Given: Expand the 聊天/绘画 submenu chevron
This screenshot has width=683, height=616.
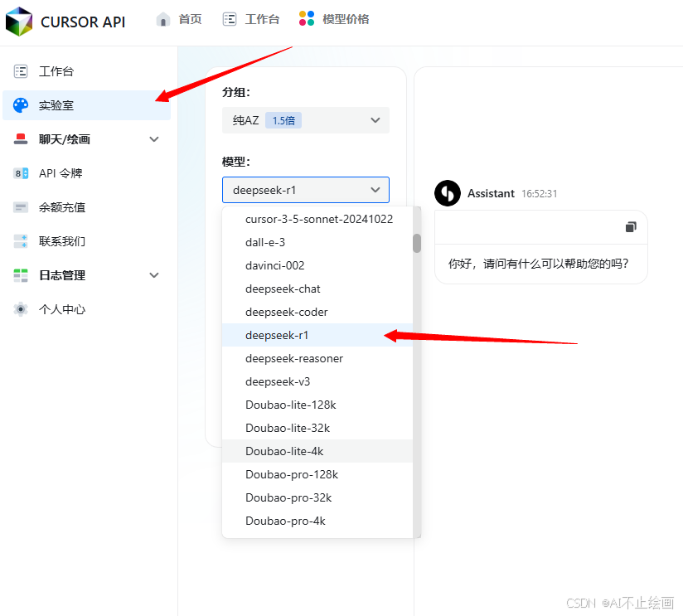Looking at the screenshot, I should click(x=154, y=139).
